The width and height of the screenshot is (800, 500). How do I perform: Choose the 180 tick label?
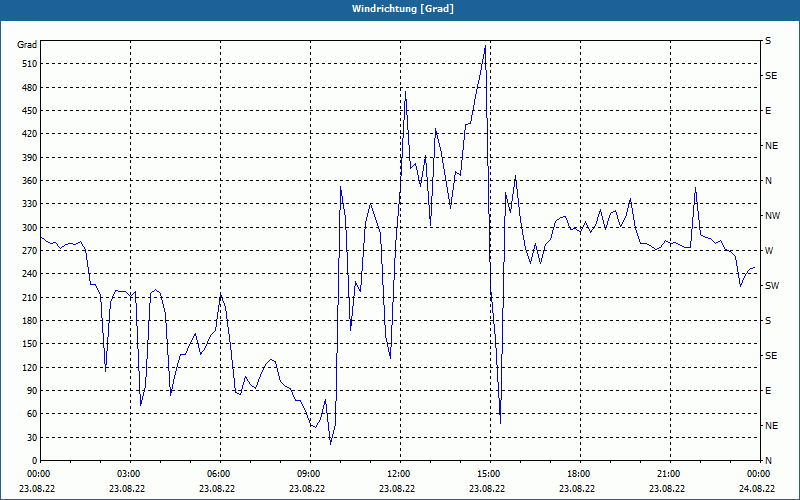[x=31, y=321]
